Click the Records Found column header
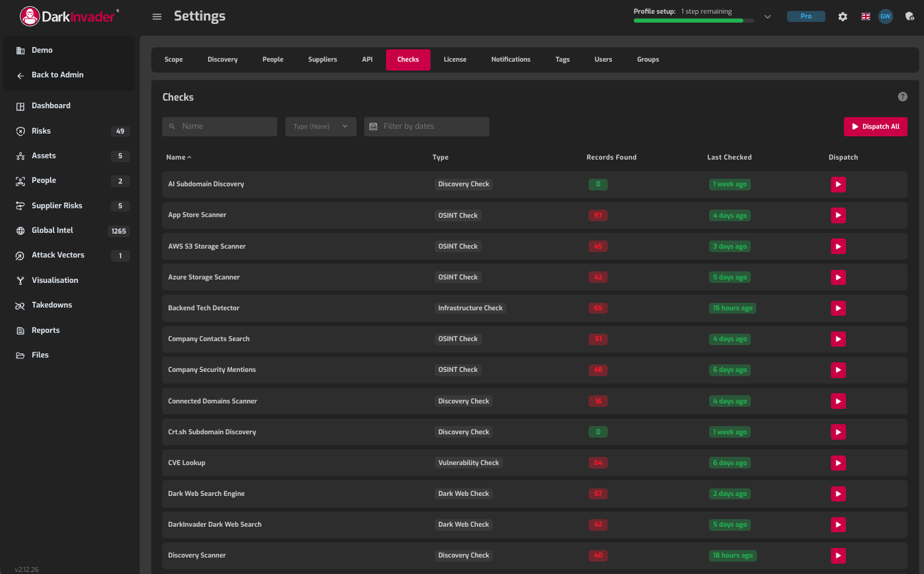Viewport: 924px width, 574px height. click(611, 157)
